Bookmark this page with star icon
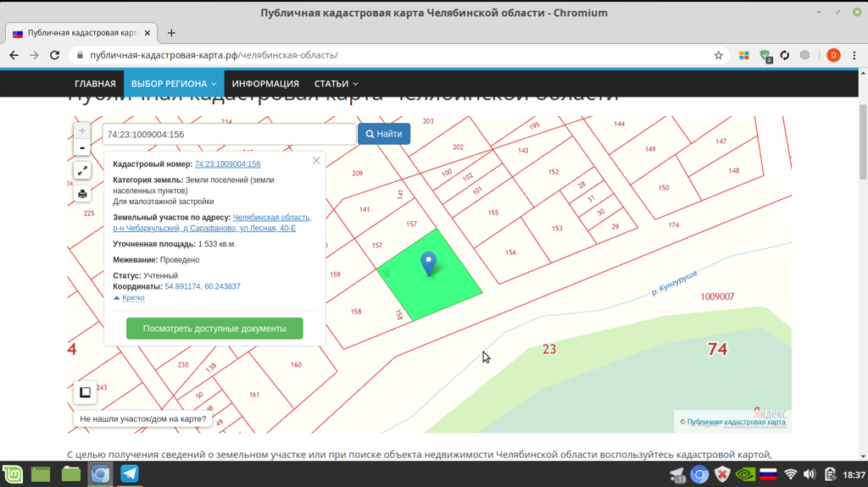This screenshot has width=868, height=487. click(719, 55)
